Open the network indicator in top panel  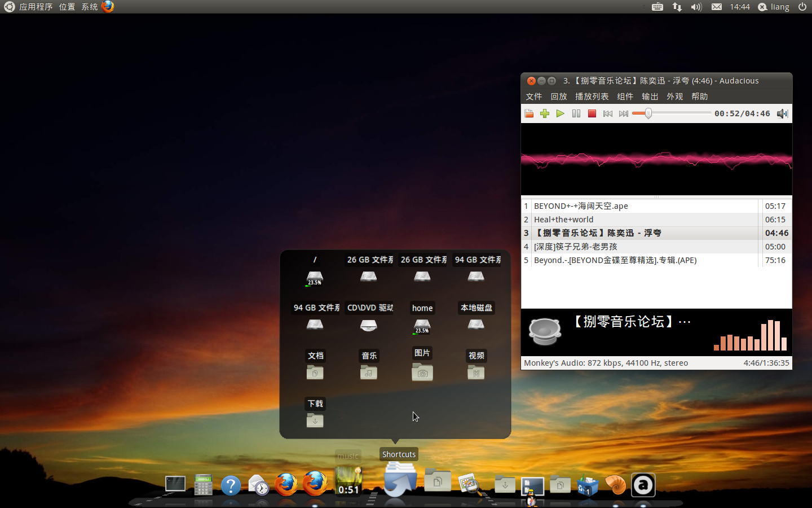(677, 7)
